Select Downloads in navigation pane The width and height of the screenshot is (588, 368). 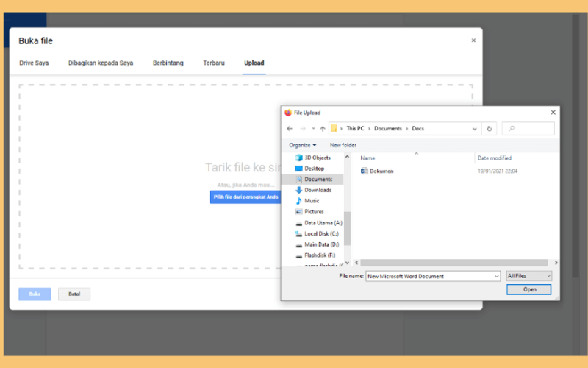coord(318,190)
